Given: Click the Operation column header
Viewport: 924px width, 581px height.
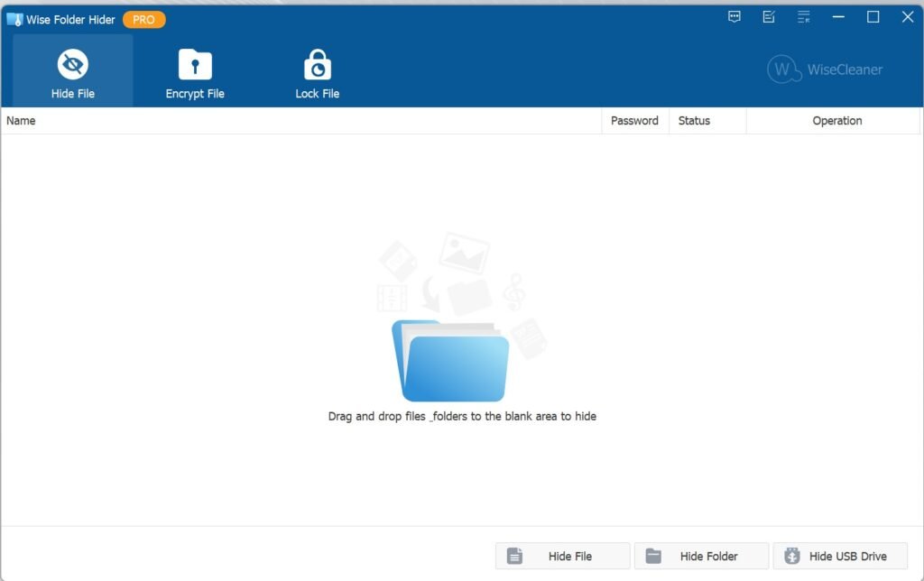Looking at the screenshot, I should pos(836,121).
